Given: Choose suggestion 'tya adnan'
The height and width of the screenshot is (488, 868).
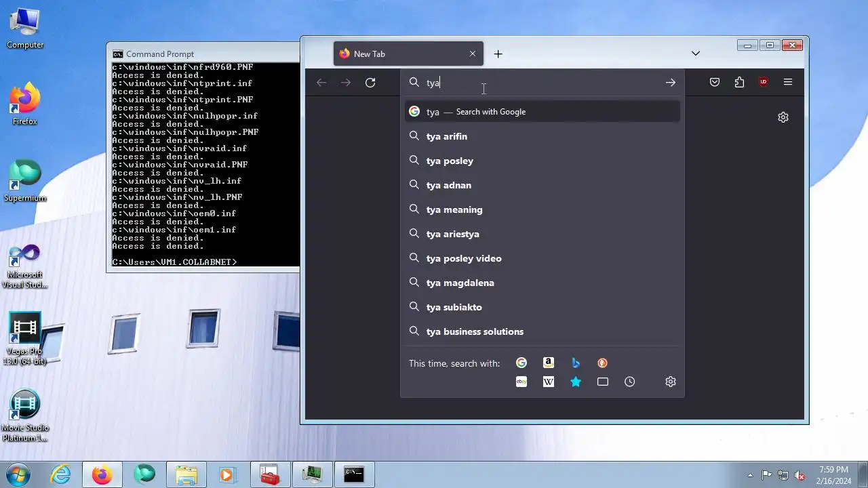Looking at the screenshot, I should (x=542, y=185).
